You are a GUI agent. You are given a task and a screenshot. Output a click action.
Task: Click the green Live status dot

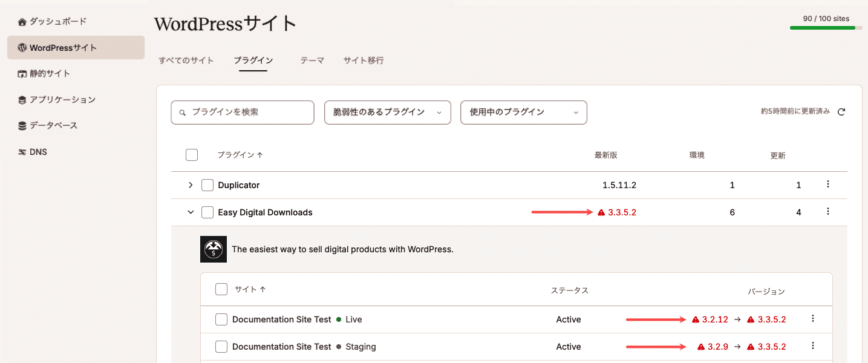(339, 319)
